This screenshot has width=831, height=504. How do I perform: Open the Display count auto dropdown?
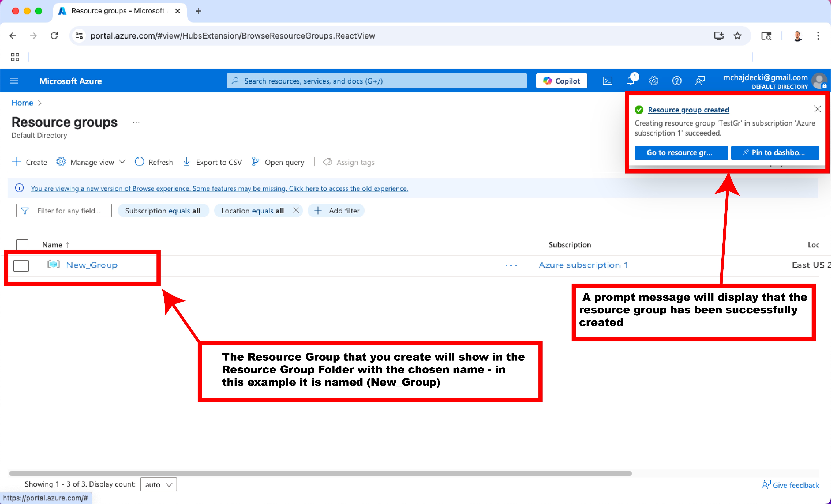coord(159,485)
